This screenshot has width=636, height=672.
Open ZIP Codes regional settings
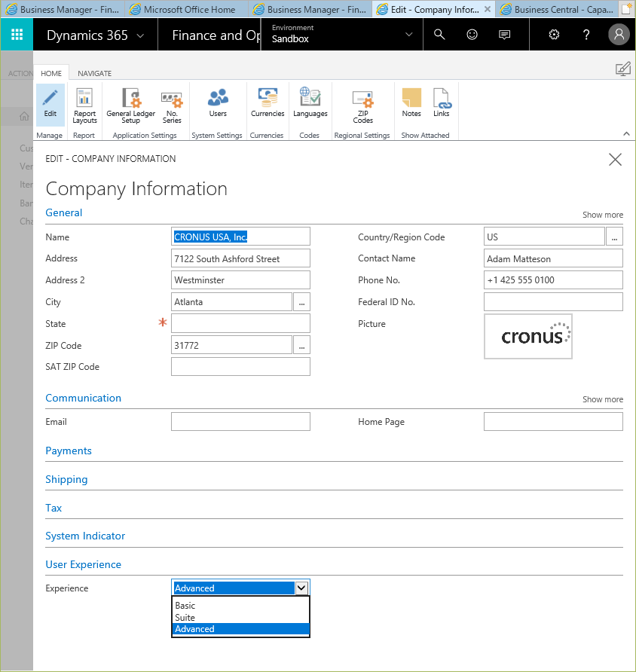[x=362, y=106]
